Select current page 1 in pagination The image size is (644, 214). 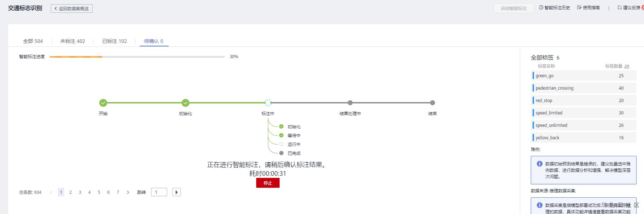61,192
